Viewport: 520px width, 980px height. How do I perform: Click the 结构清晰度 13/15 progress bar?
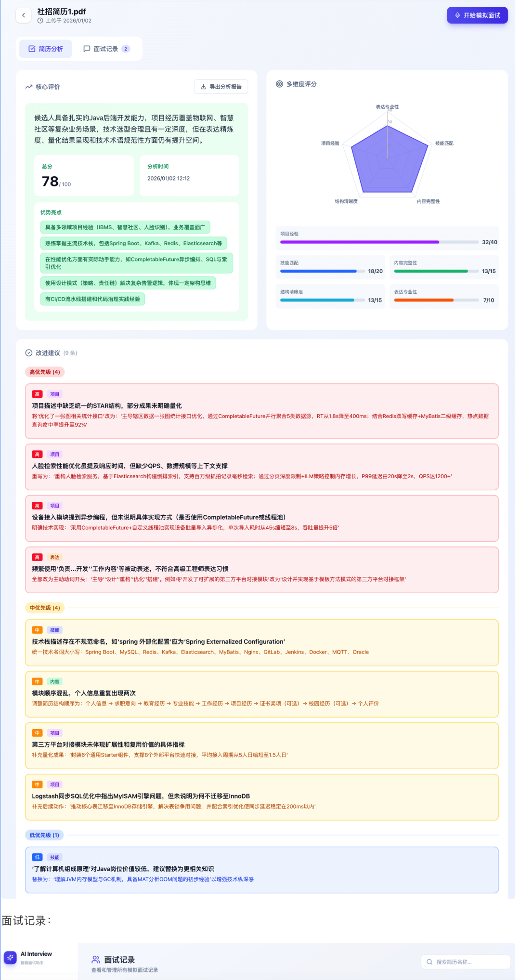click(x=323, y=300)
